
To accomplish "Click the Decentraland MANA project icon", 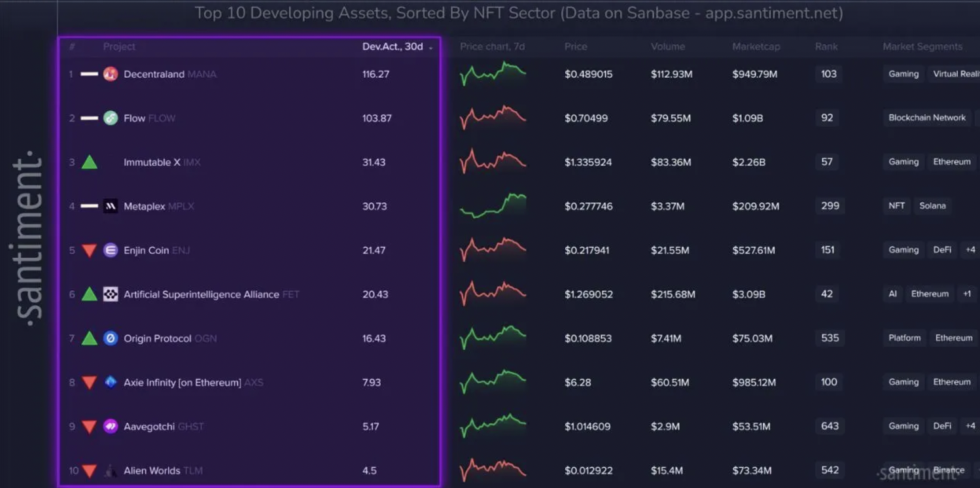I will click(x=111, y=74).
